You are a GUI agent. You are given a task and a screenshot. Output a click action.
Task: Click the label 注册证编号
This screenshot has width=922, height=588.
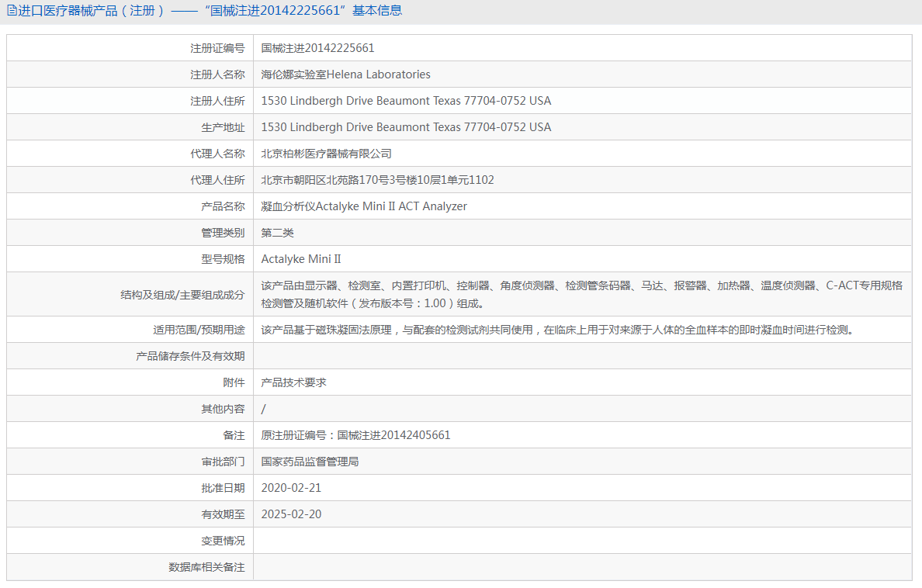[217, 48]
